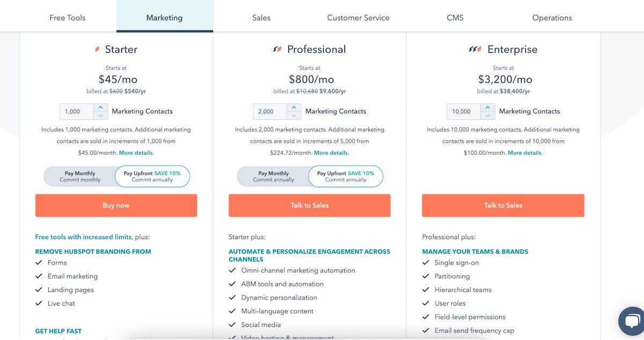Viewport: 644px width, 340px height.
Task: Decrease Professional marketing contacts with down arrow
Action: coord(294,115)
